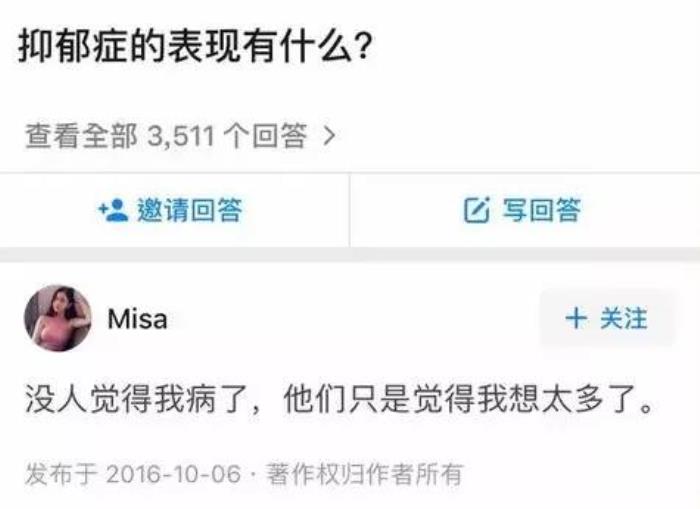The height and width of the screenshot is (509, 700).
Task: Click the plus icon inside 关注 button
Action: coord(576,318)
